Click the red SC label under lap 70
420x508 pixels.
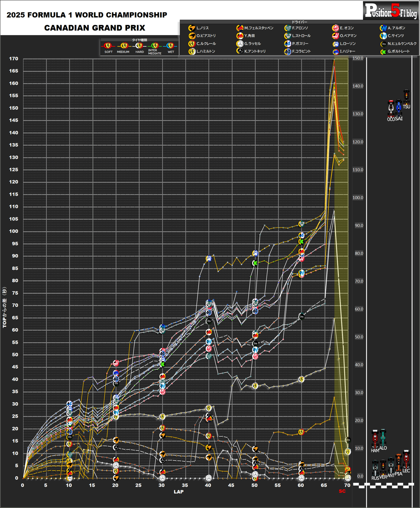[x=342, y=491]
